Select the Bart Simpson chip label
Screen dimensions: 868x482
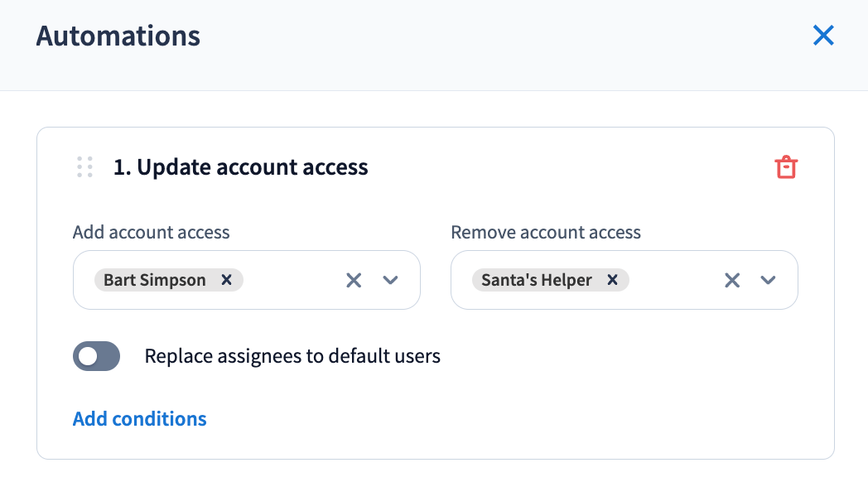[155, 280]
